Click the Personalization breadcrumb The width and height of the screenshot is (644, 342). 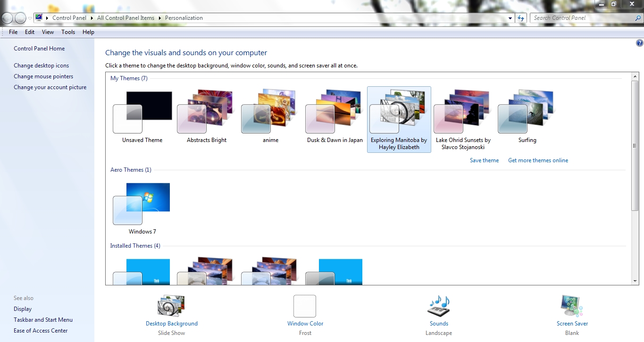(184, 18)
